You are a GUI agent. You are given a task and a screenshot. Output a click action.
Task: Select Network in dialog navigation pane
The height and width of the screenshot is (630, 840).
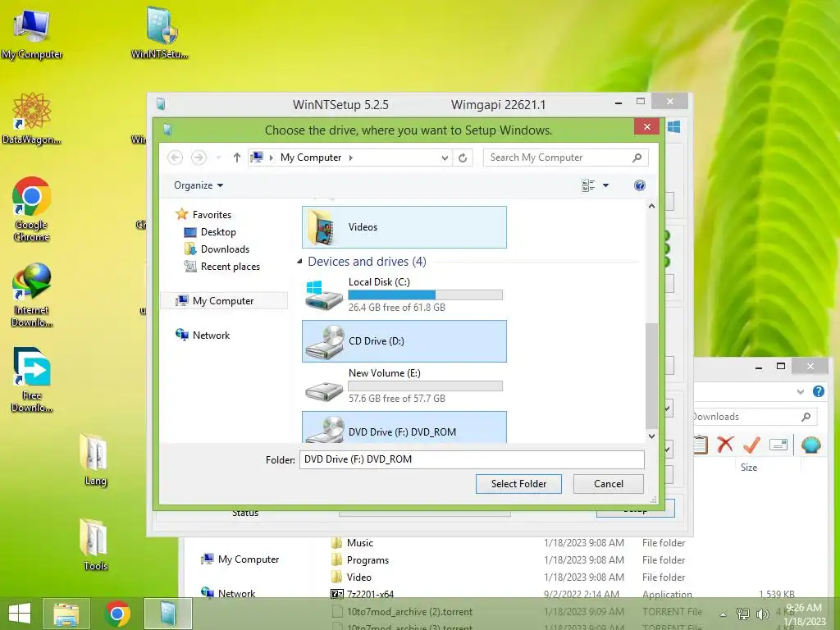[x=203, y=336]
